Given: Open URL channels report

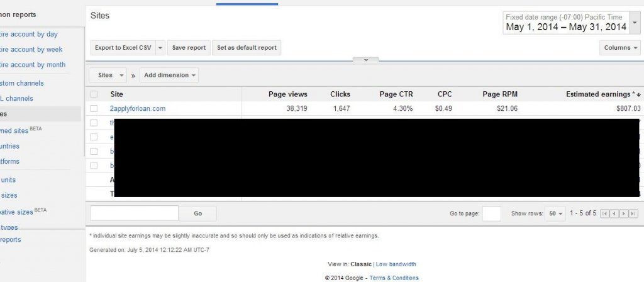Looking at the screenshot, I should point(16,98).
